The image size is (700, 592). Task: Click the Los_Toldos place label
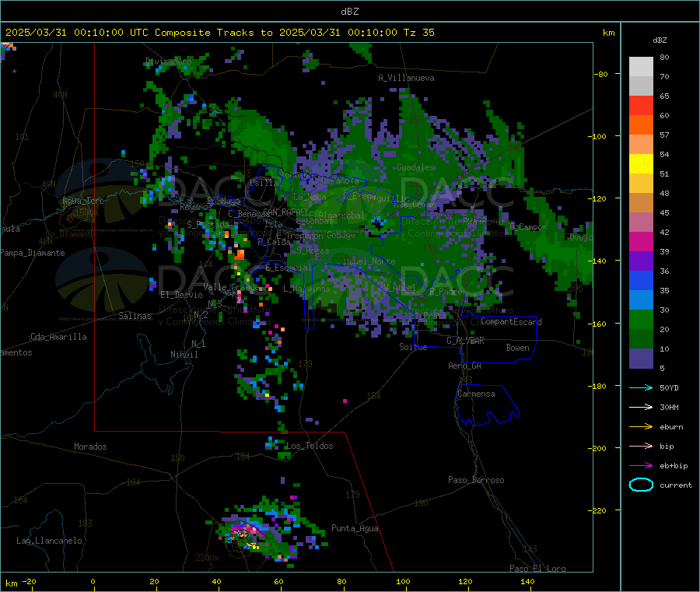(310, 446)
